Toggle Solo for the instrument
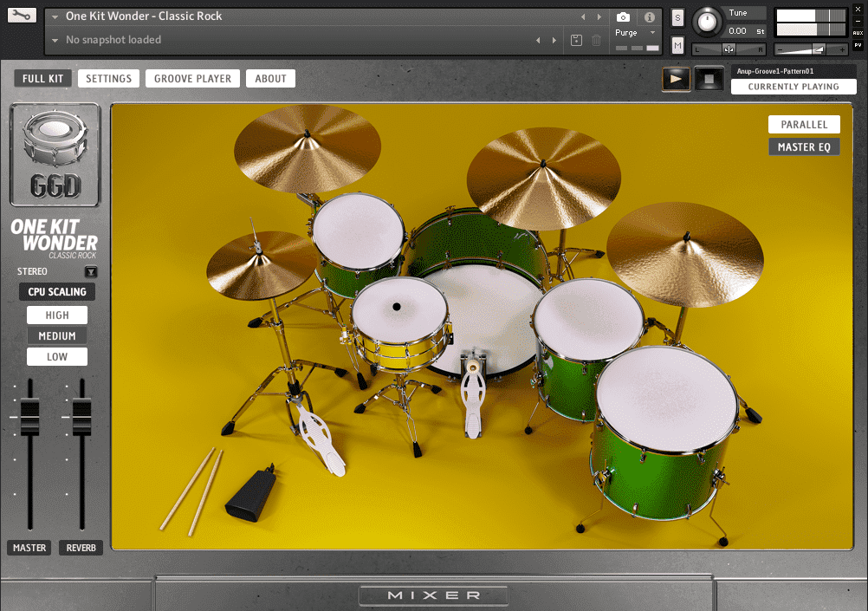 tap(677, 16)
